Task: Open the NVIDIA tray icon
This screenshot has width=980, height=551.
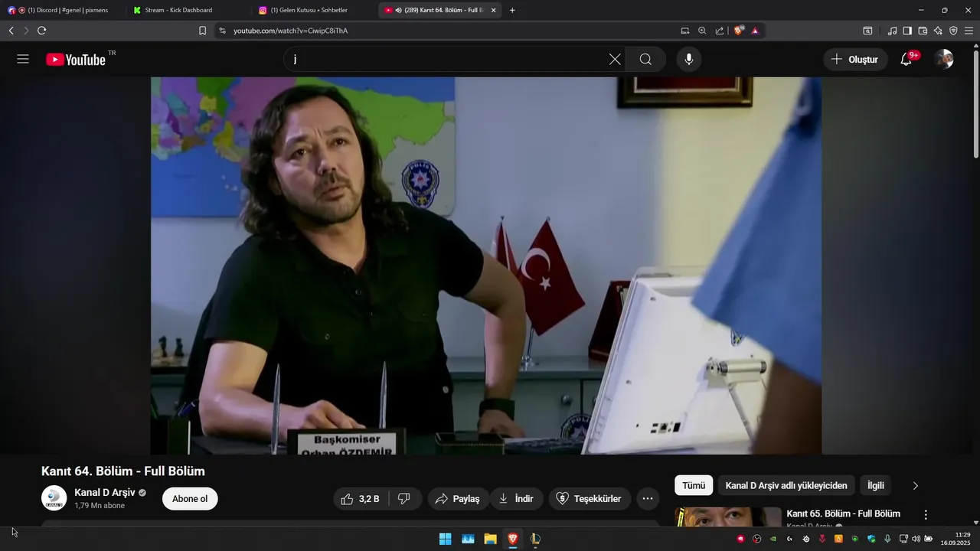Action: 773,539
